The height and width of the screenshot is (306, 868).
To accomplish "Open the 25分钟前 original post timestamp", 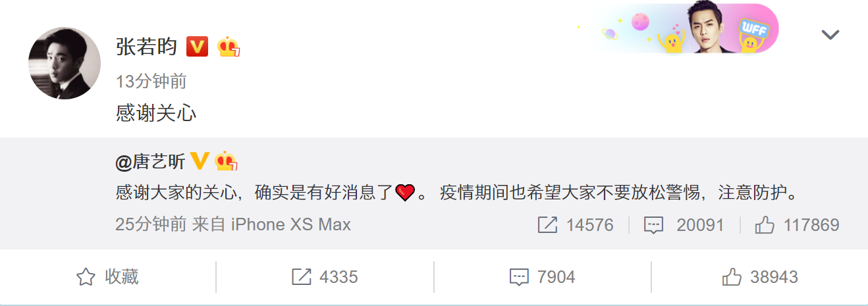I will [151, 225].
